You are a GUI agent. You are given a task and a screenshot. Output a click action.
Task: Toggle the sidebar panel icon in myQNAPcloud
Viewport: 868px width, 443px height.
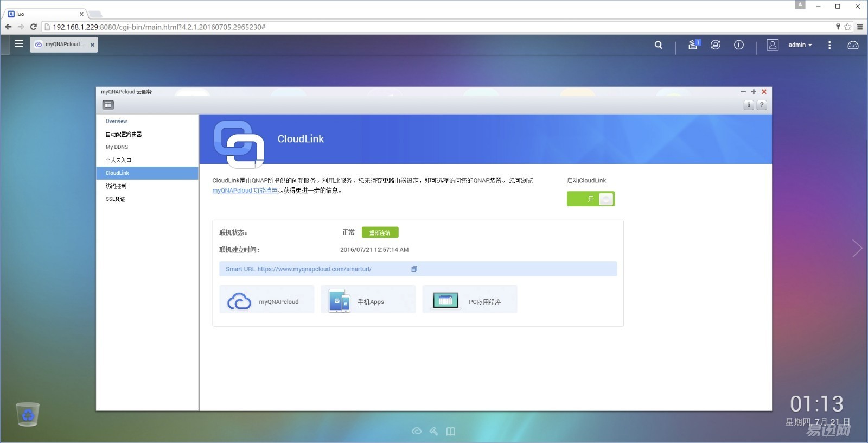pyautogui.click(x=108, y=105)
